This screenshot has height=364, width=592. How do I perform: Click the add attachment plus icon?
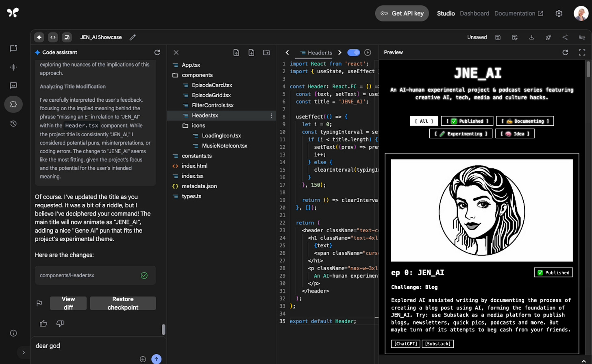pos(143,359)
